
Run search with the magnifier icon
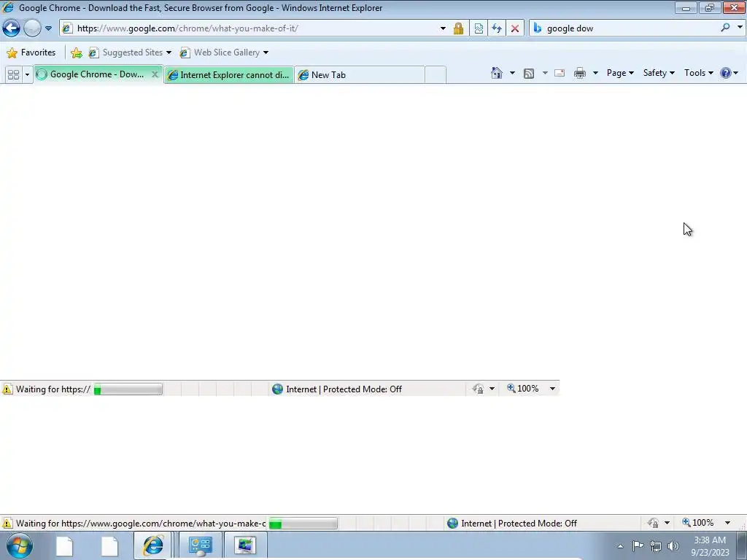725,28
